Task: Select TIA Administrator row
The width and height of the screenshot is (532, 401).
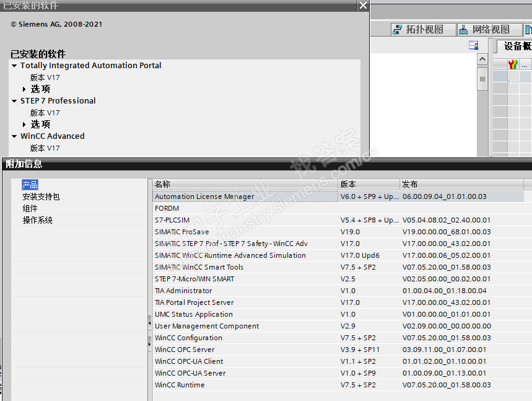Action: (338, 291)
